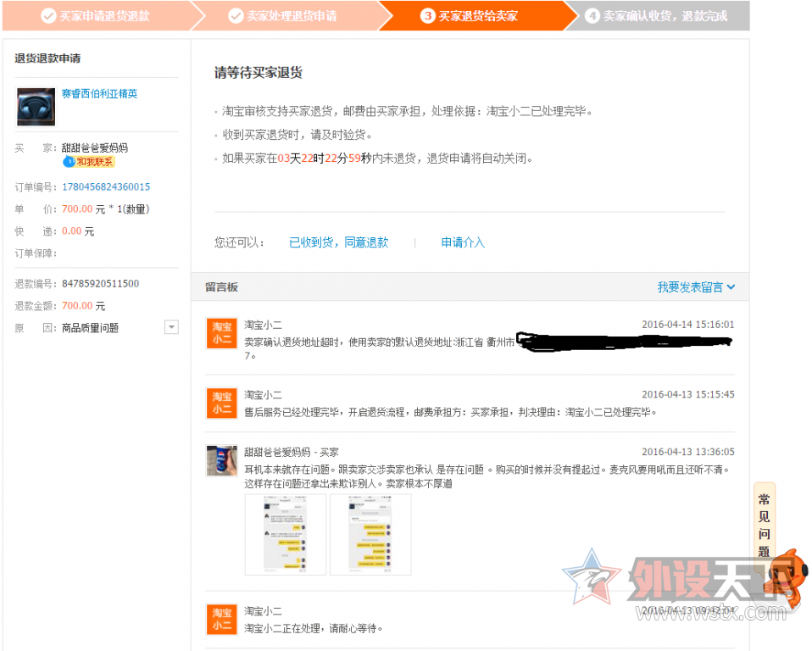Click the 和我联系 Wangwang chat icon
Image resolution: width=812 pixels, height=651 pixels.
[89, 162]
